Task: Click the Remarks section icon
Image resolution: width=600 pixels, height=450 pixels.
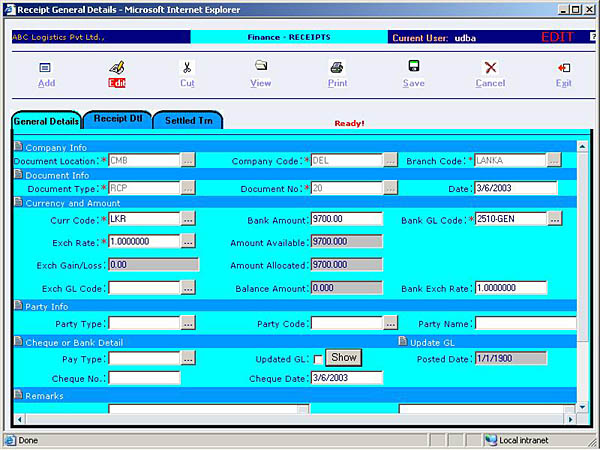Action: point(18,395)
